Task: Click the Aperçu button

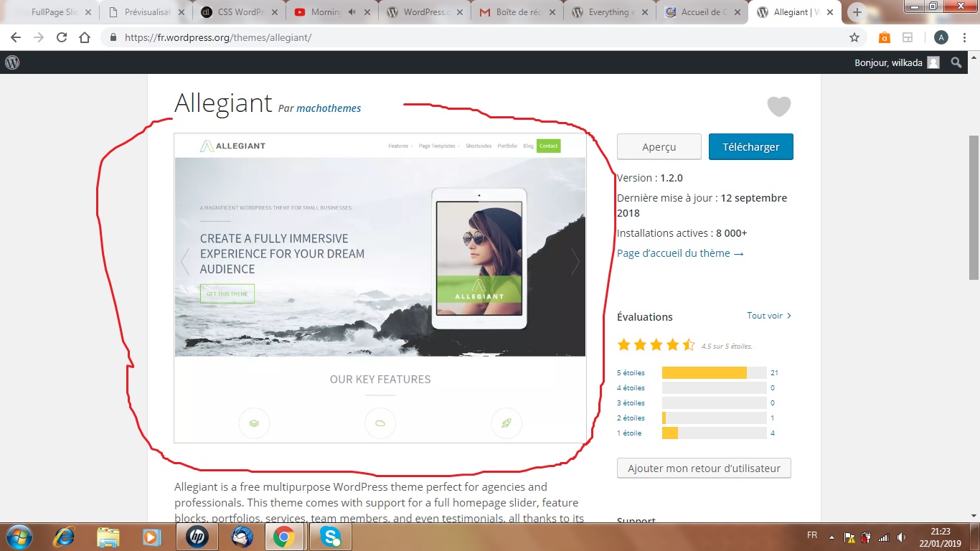Action: 659,146
